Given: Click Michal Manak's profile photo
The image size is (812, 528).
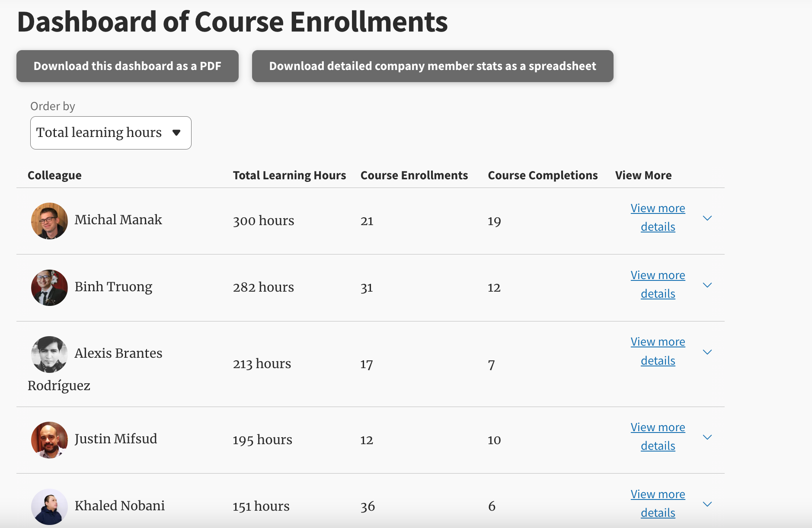Looking at the screenshot, I should (x=49, y=221).
